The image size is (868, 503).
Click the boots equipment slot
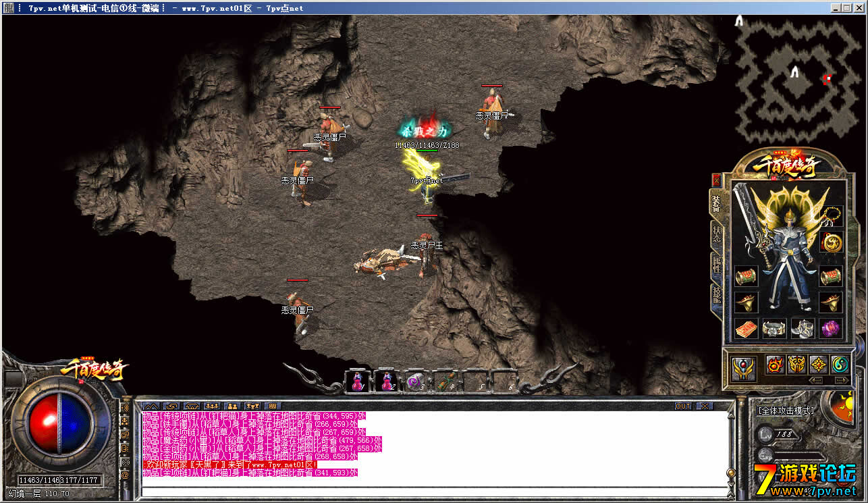tap(803, 329)
